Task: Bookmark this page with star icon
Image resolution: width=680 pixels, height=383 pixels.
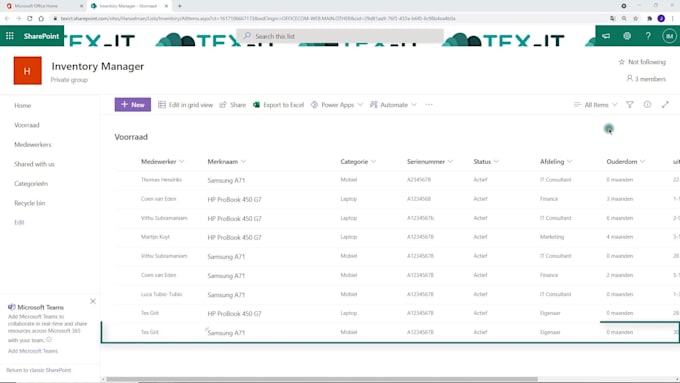Action: [x=636, y=19]
